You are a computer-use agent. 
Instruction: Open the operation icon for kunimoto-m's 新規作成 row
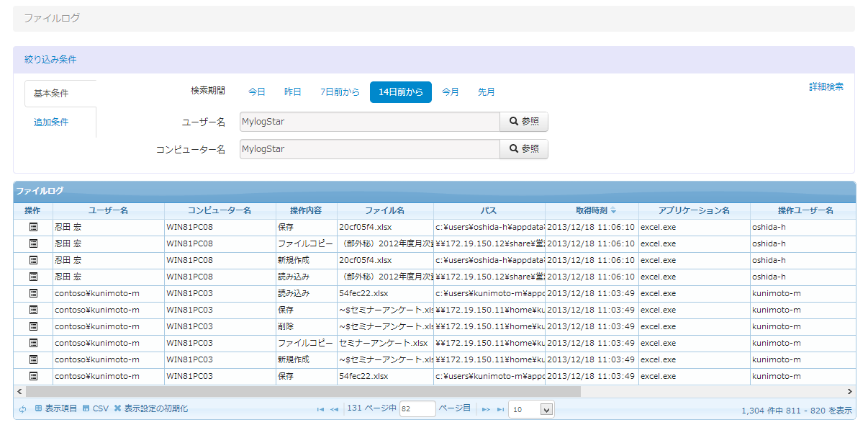click(x=33, y=359)
